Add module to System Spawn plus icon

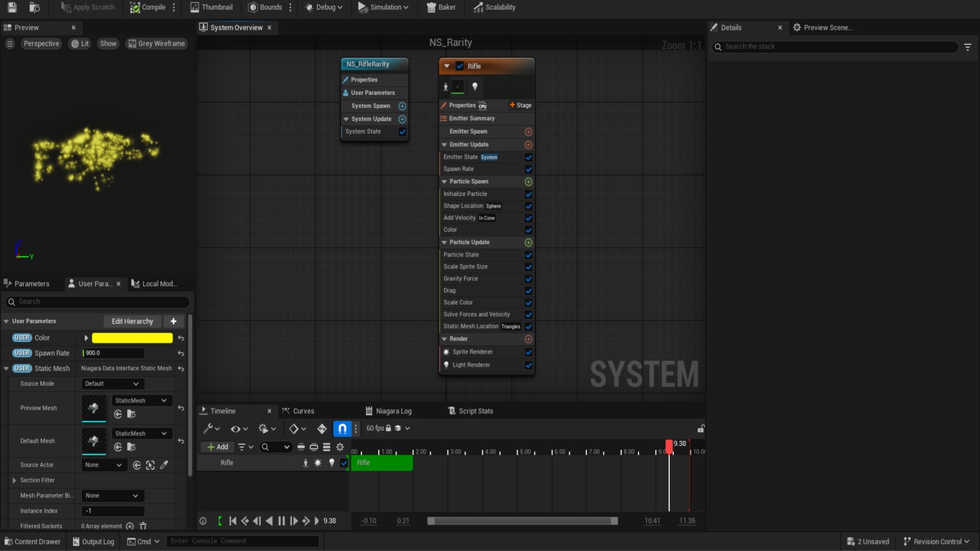402,106
